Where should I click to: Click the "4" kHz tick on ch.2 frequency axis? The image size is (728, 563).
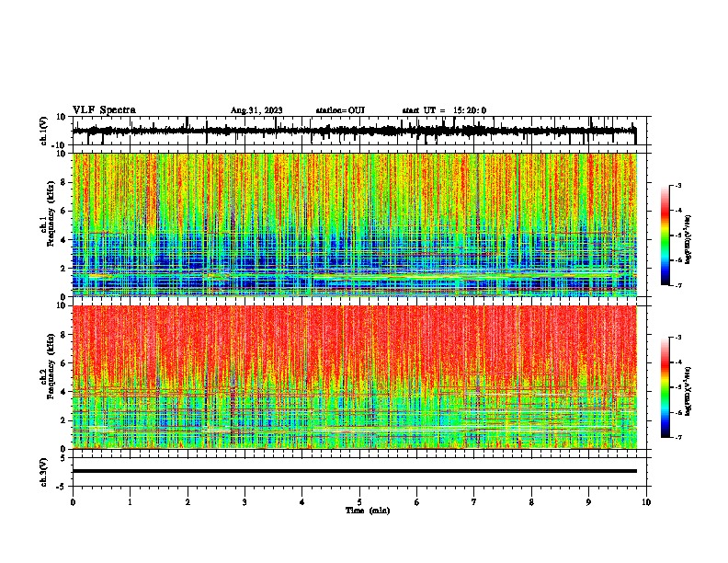click(x=64, y=392)
